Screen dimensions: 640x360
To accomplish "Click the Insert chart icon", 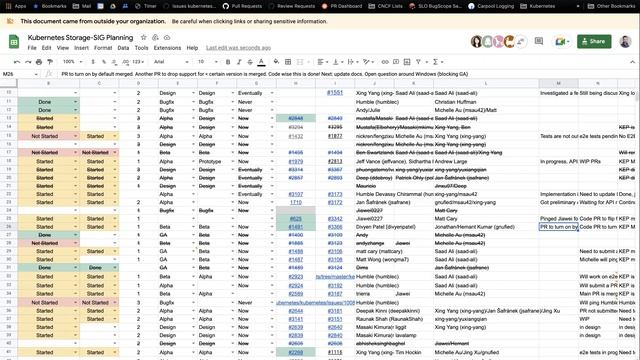I will [407, 62].
